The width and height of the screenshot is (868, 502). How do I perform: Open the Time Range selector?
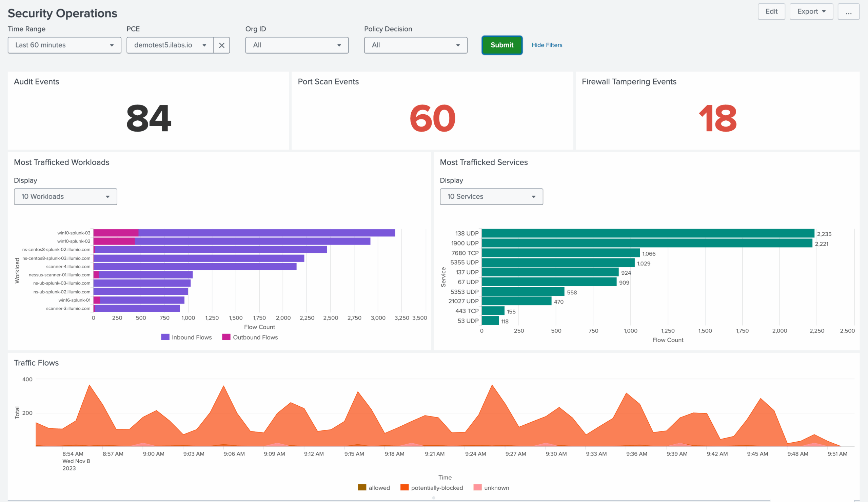pos(64,45)
